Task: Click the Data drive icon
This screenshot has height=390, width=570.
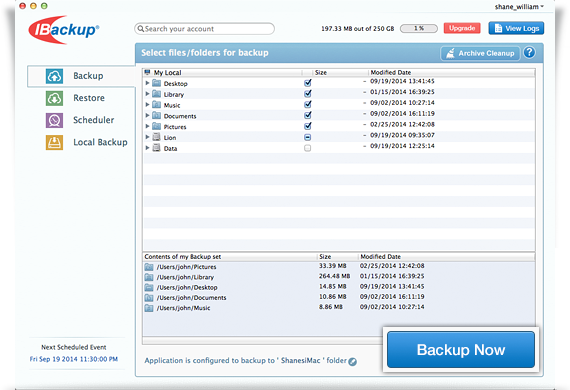Action: pyautogui.click(x=156, y=148)
